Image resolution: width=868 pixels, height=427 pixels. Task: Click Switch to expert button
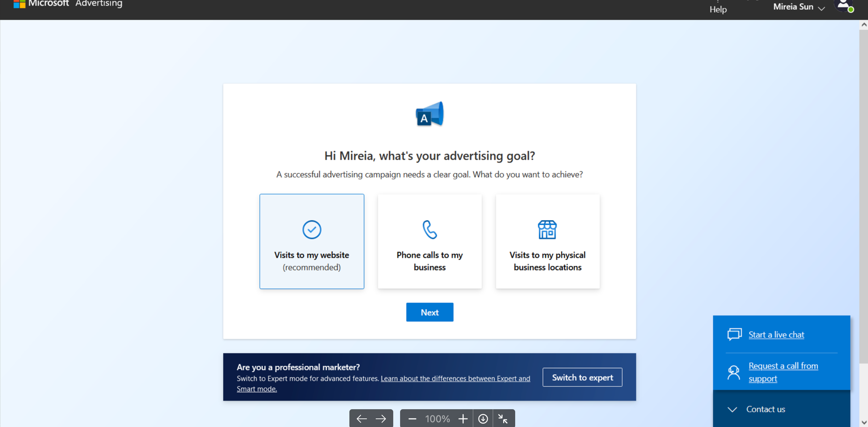click(582, 377)
